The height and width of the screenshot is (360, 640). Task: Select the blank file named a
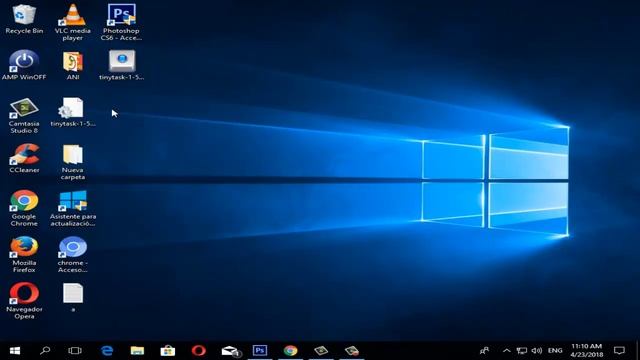point(73,298)
